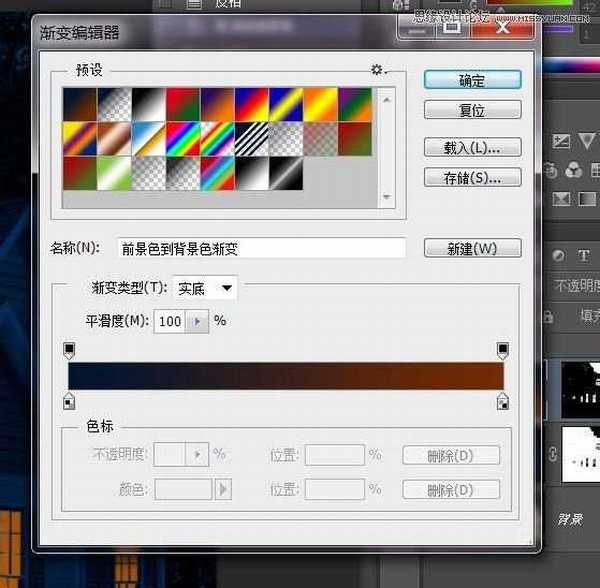Choose the first preset in top row
The width and height of the screenshot is (600, 588).
coord(79,105)
